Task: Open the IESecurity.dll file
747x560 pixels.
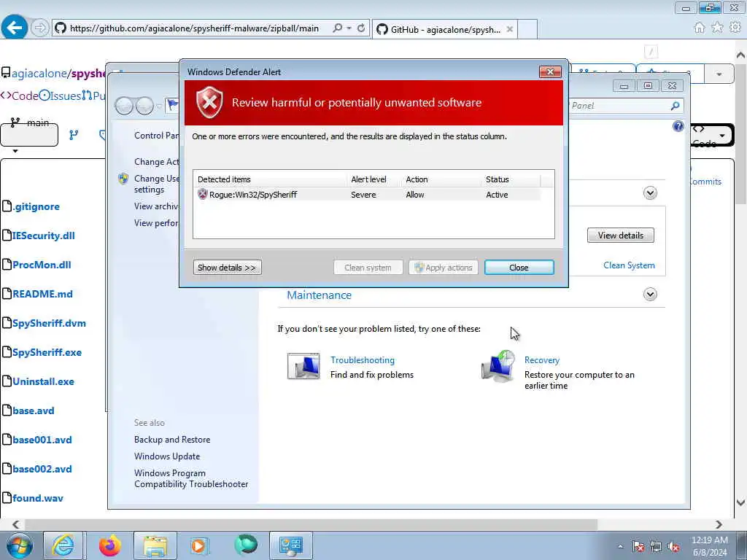Action: coord(43,236)
